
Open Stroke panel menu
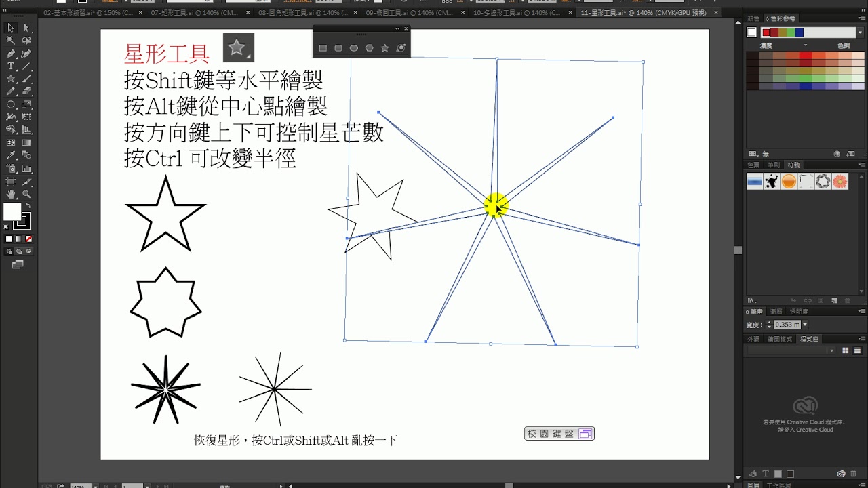862,311
